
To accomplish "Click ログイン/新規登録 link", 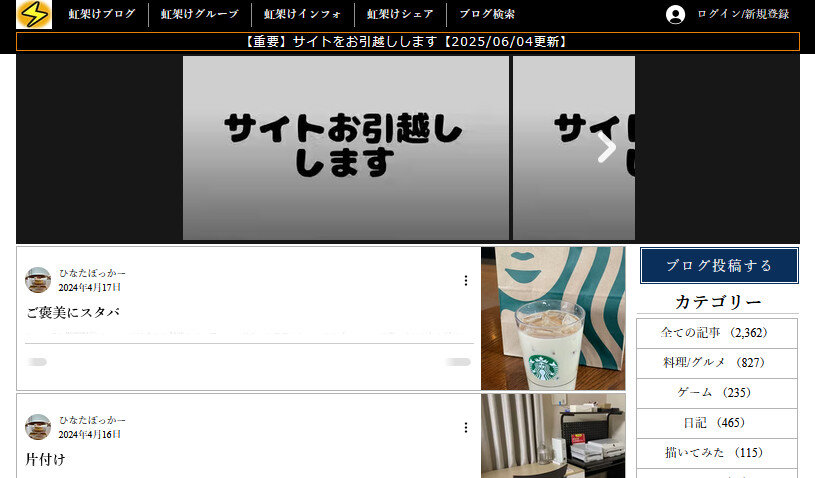I will click(x=743, y=14).
